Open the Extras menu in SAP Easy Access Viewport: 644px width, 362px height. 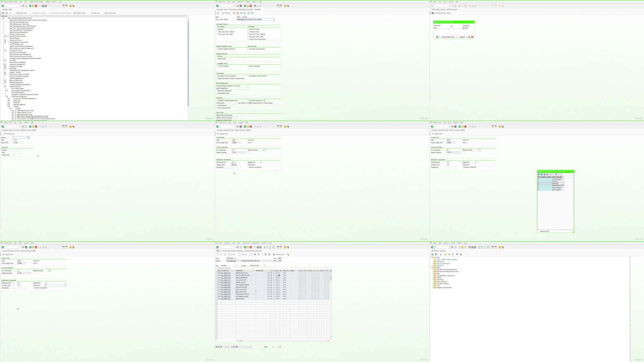click(x=453, y=243)
